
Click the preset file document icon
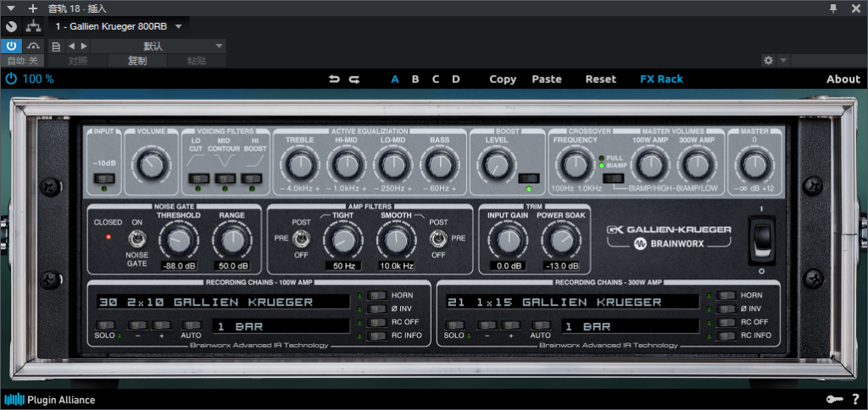click(x=56, y=47)
